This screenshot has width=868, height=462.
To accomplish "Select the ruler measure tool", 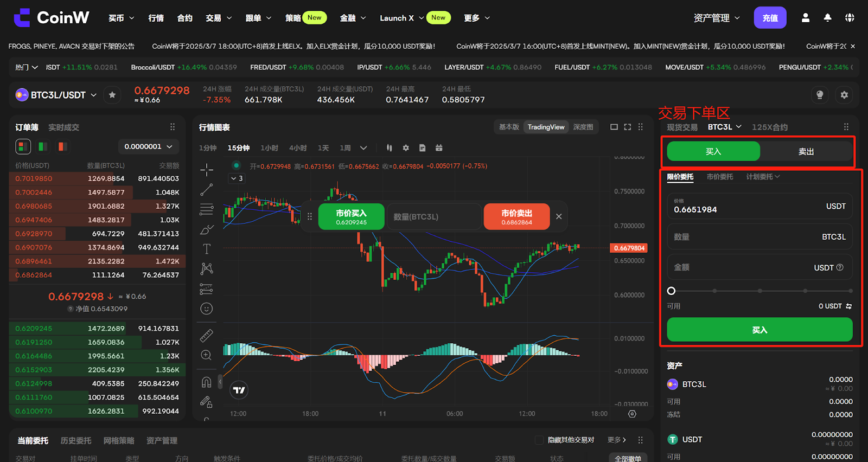I will 206,336.
